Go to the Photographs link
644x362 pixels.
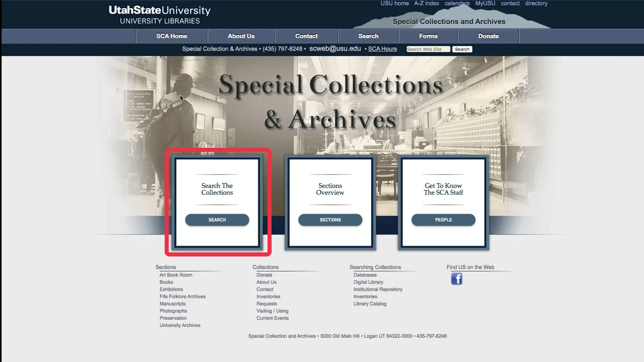tap(173, 311)
